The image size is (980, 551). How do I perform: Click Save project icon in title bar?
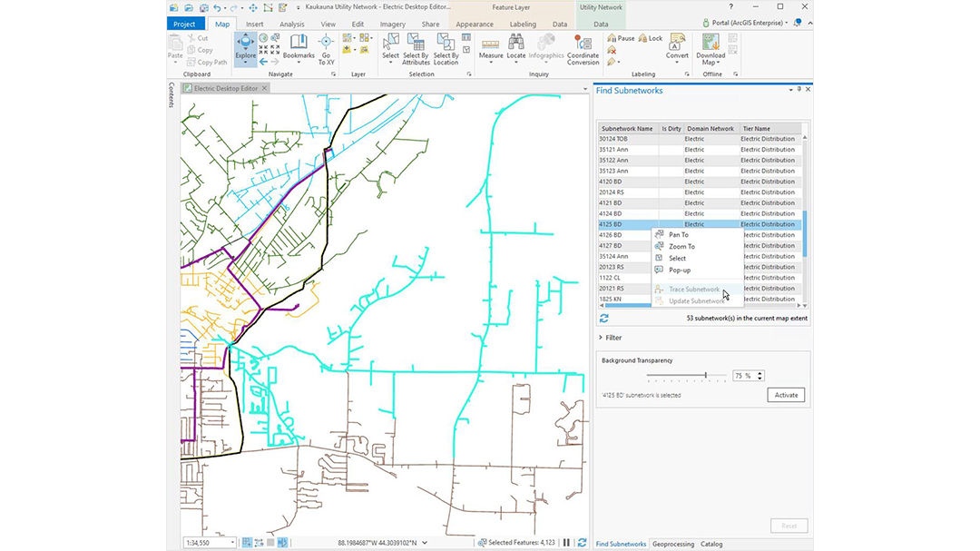pos(203,7)
